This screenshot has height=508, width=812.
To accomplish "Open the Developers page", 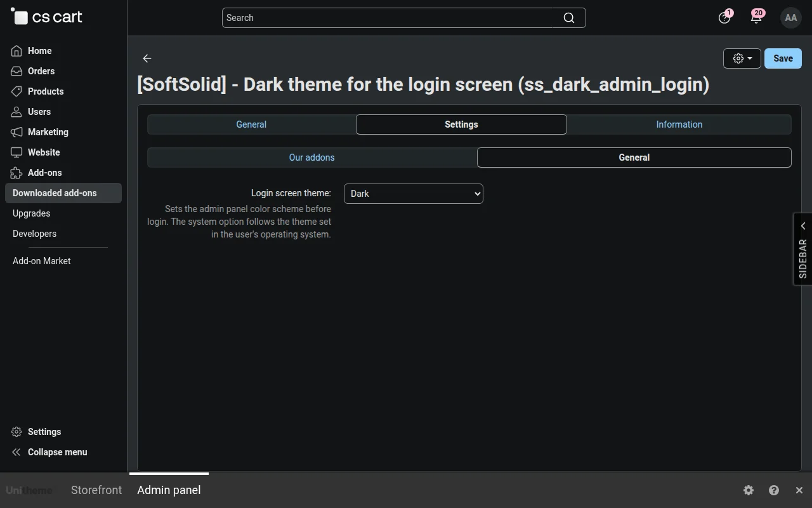I will point(34,234).
